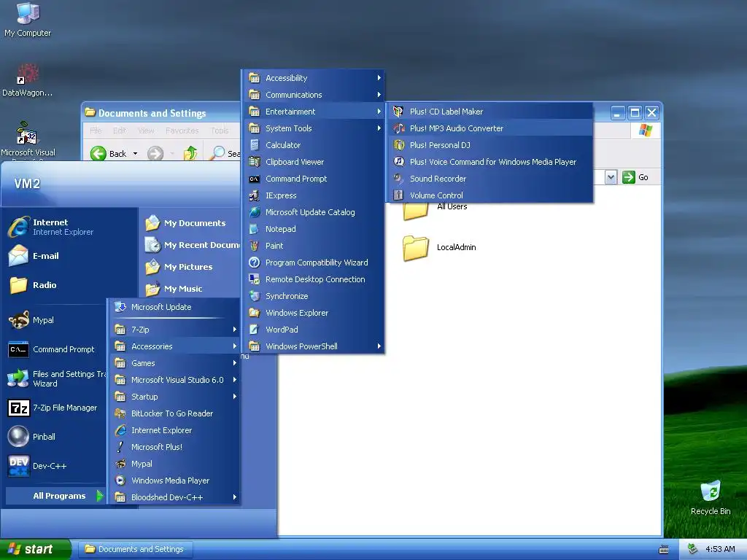Open Plus! Personal DJ

coord(489,145)
